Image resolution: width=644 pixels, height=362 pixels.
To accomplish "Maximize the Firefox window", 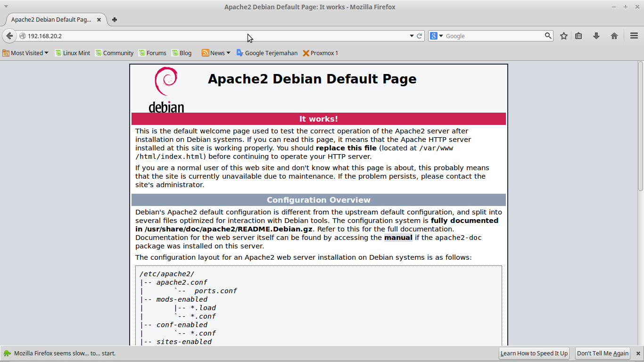I will pyautogui.click(x=626, y=7).
